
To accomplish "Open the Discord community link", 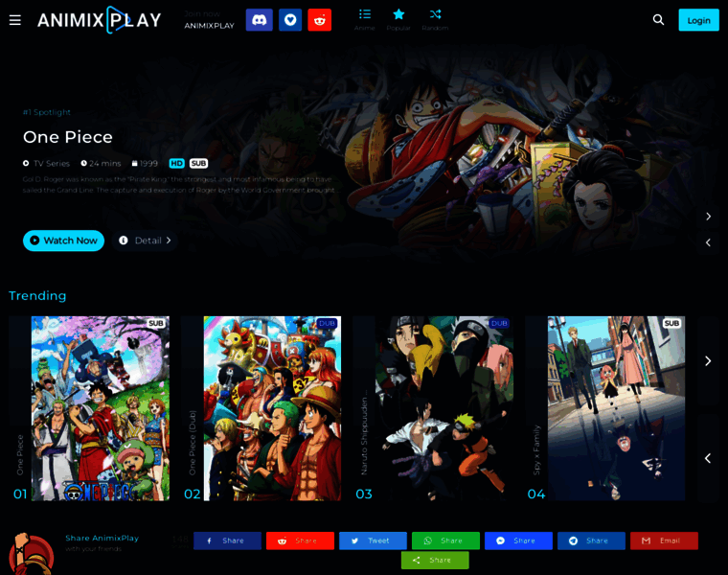I will point(259,20).
